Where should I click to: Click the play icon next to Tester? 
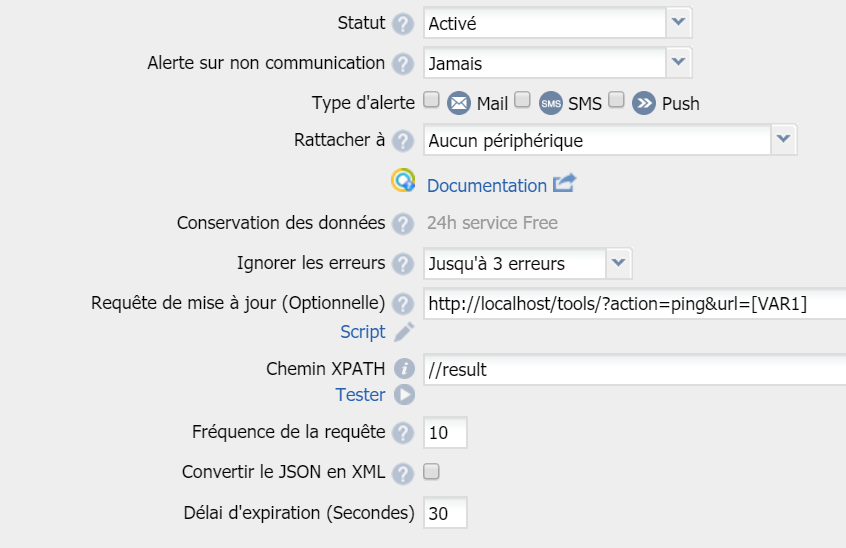point(403,395)
